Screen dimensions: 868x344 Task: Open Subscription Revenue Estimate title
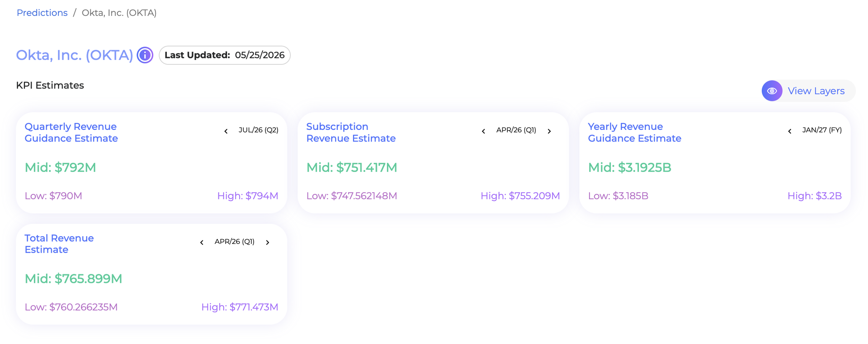tap(351, 133)
